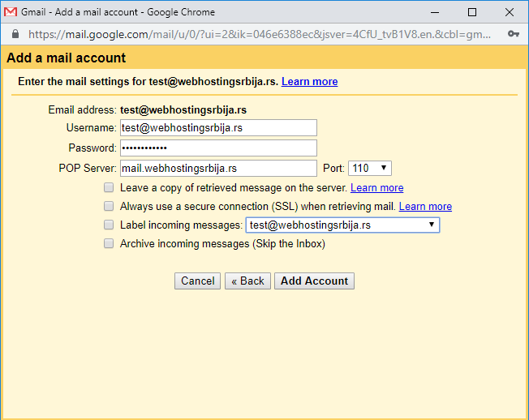Image resolution: width=529 pixels, height=420 pixels.
Task: Check the Label incoming messages box
Action: pyautogui.click(x=109, y=225)
